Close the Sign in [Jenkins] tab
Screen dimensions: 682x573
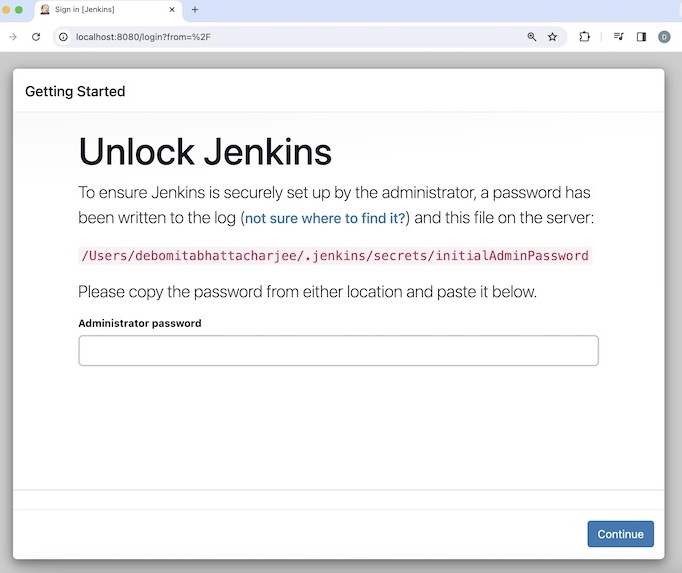[173, 10]
